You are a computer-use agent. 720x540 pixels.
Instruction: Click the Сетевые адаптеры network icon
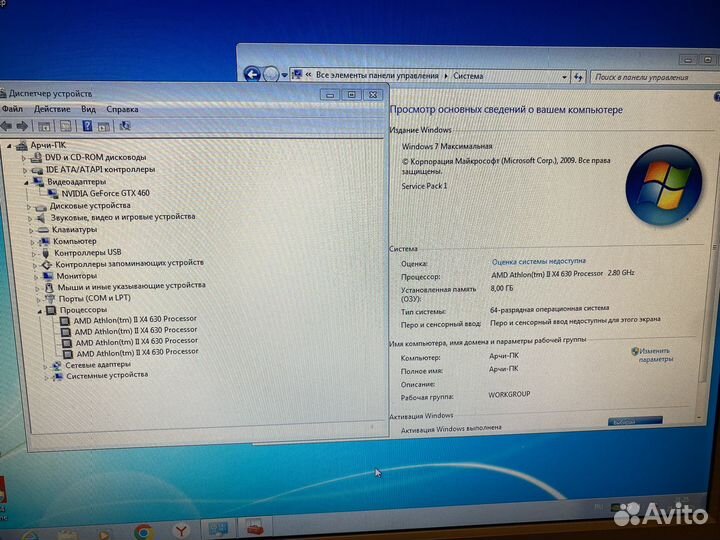point(56,366)
